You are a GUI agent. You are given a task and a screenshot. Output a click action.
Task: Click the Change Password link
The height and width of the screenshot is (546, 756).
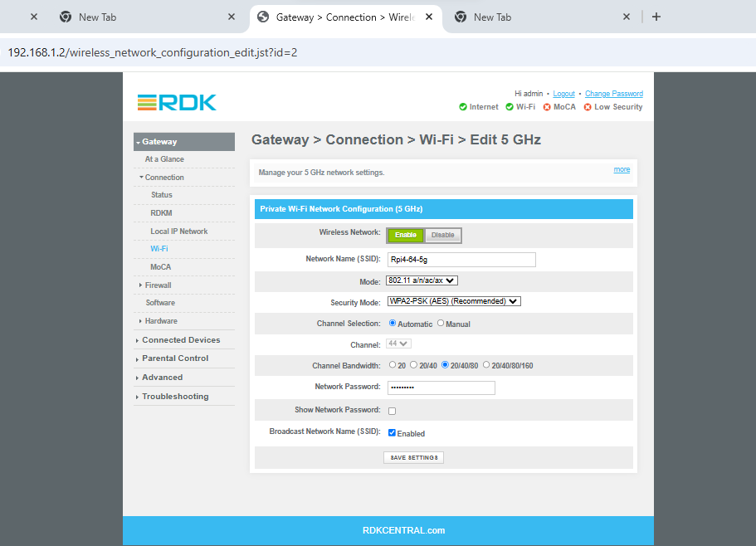click(x=613, y=94)
